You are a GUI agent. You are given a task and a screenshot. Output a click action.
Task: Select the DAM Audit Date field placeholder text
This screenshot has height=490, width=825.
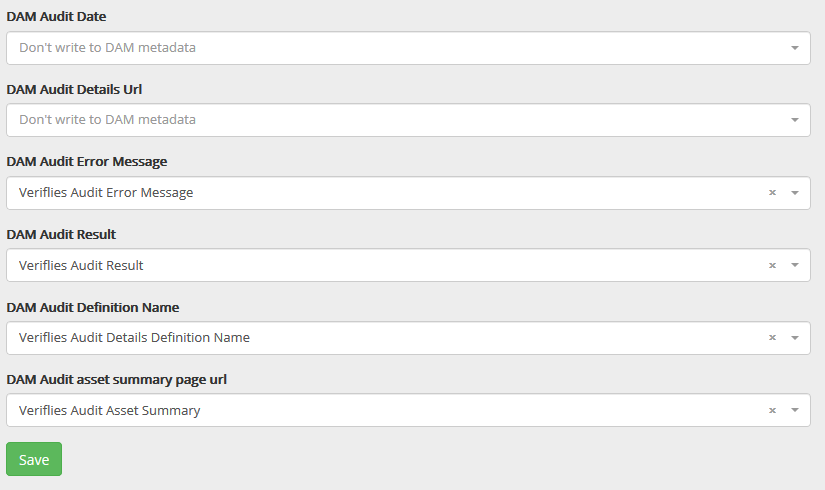coord(107,48)
